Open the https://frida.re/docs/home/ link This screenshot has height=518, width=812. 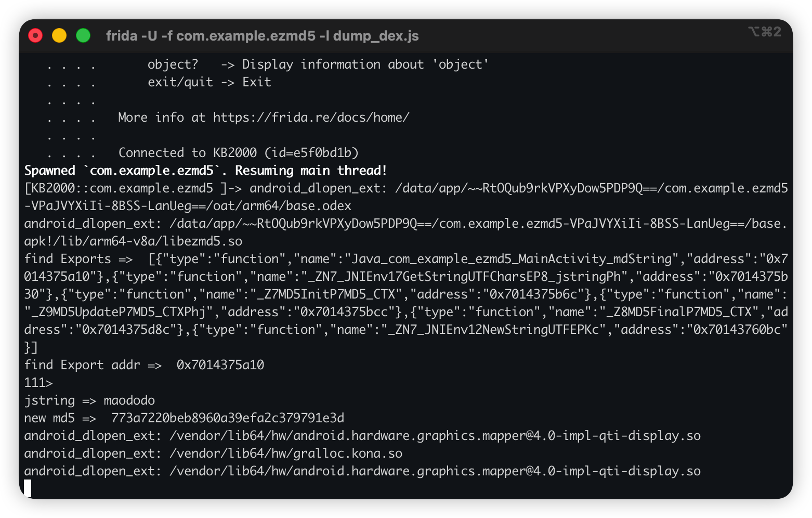(x=311, y=118)
